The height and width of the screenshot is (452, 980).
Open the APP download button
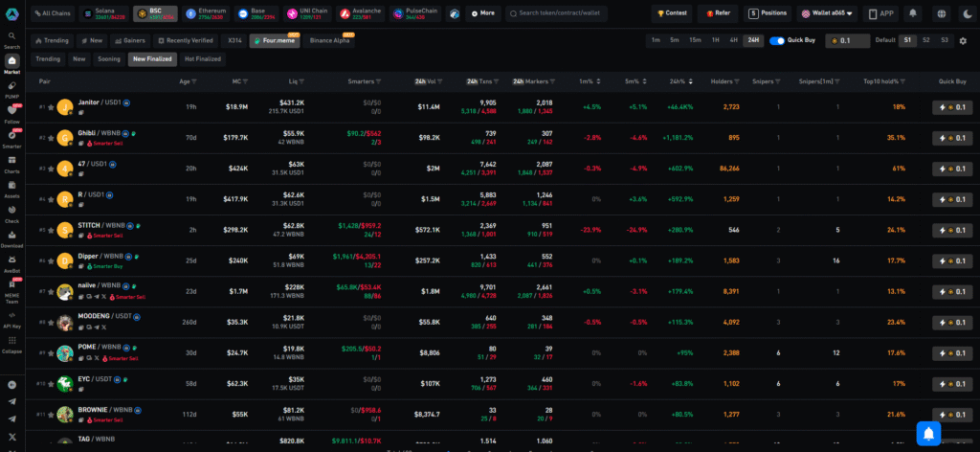point(881,13)
